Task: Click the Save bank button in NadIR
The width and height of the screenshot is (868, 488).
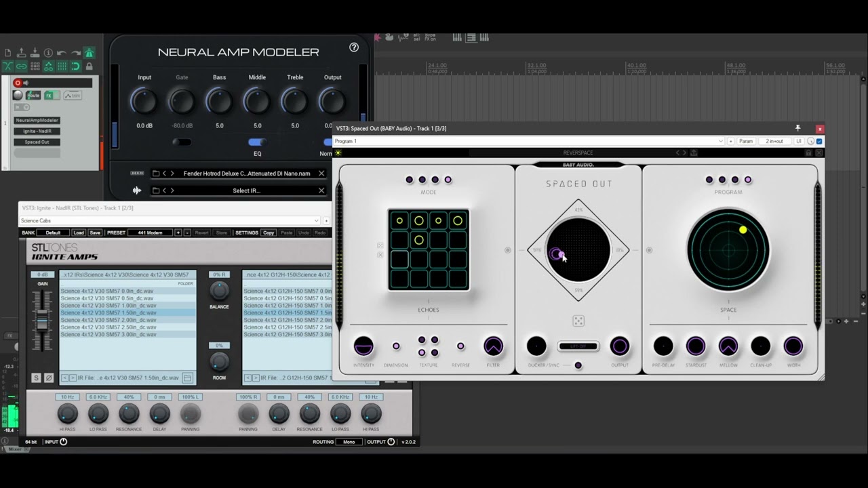Action: point(95,232)
